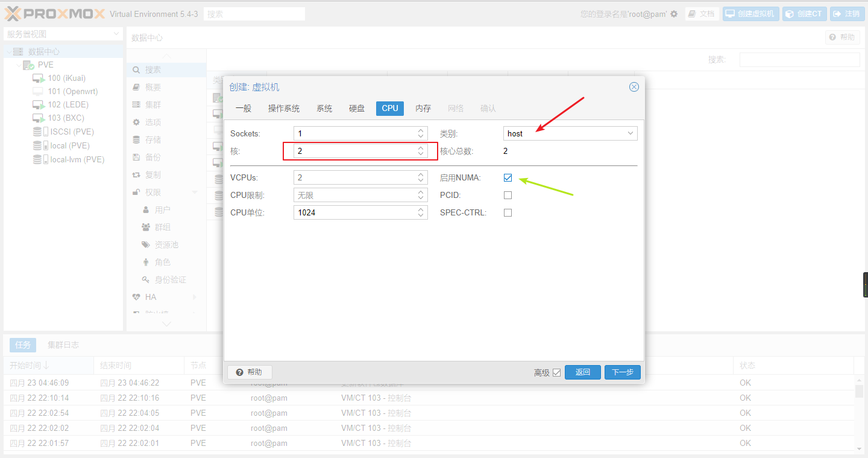Click the 群组 group icon
The height and width of the screenshot is (458, 868).
point(146,227)
